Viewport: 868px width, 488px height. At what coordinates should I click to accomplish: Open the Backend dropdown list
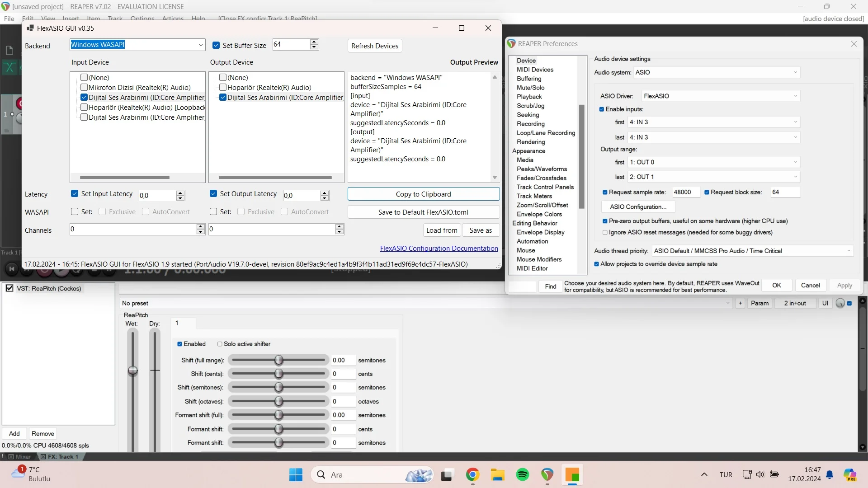201,45
